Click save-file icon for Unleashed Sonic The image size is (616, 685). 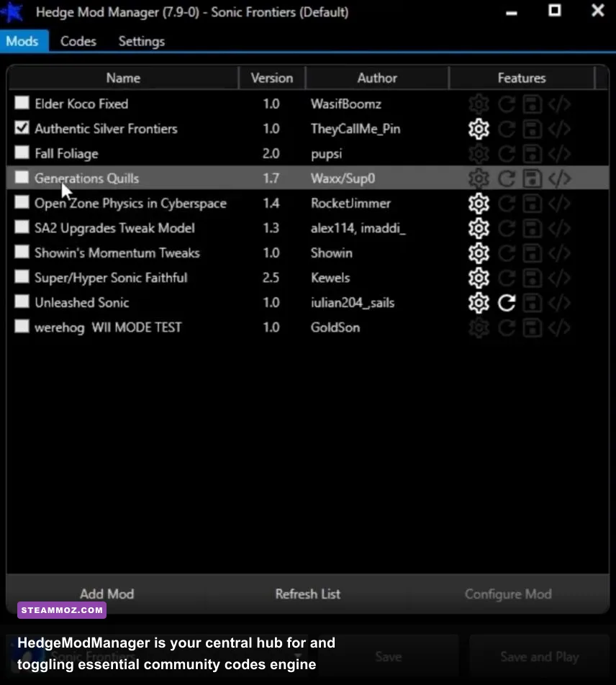coord(532,303)
